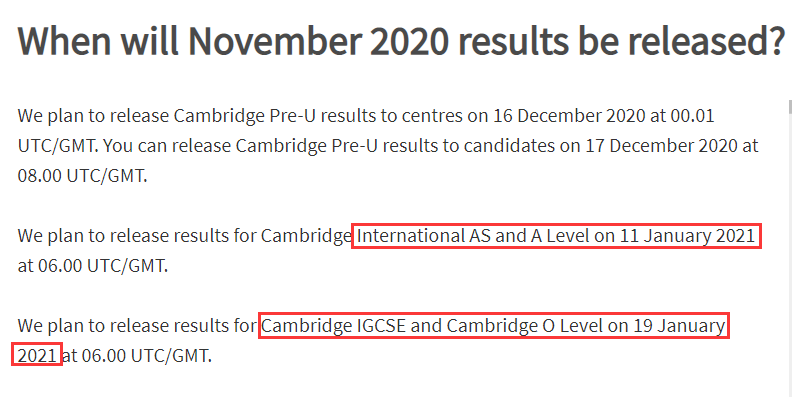Click the word "November" in the heading
Image resolution: width=792 pixels, height=397 pixels.
[x=275, y=40]
